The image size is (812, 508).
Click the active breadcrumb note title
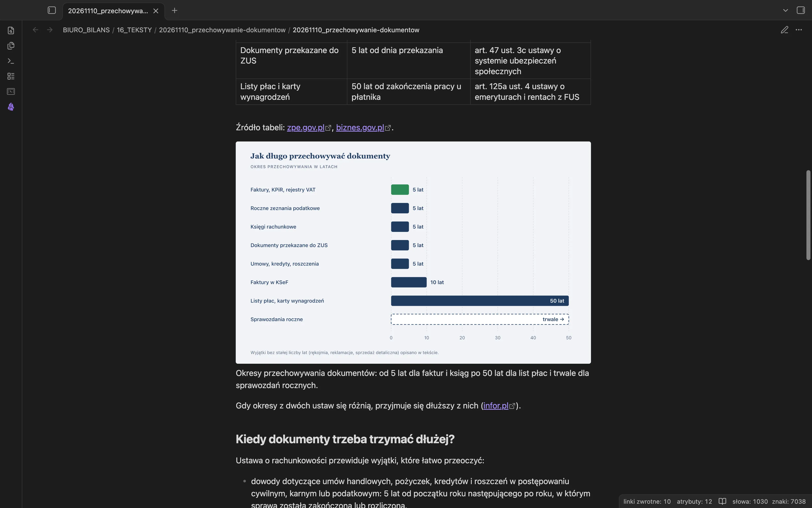coord(356,30)
